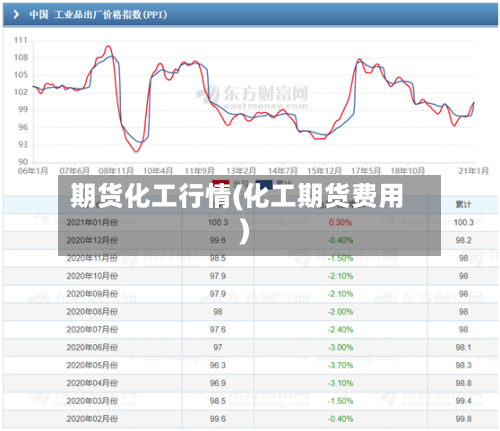This screenshot has height=431, width=500.
Task: Click the 2020年10月份 row date cell
Action: click(x=92, y=276)
